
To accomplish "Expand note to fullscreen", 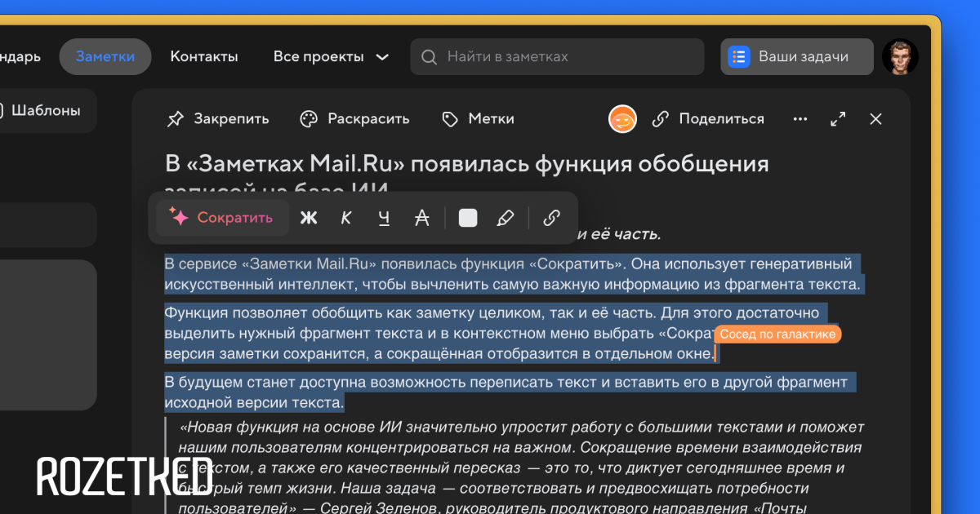I will click(838, 119).
